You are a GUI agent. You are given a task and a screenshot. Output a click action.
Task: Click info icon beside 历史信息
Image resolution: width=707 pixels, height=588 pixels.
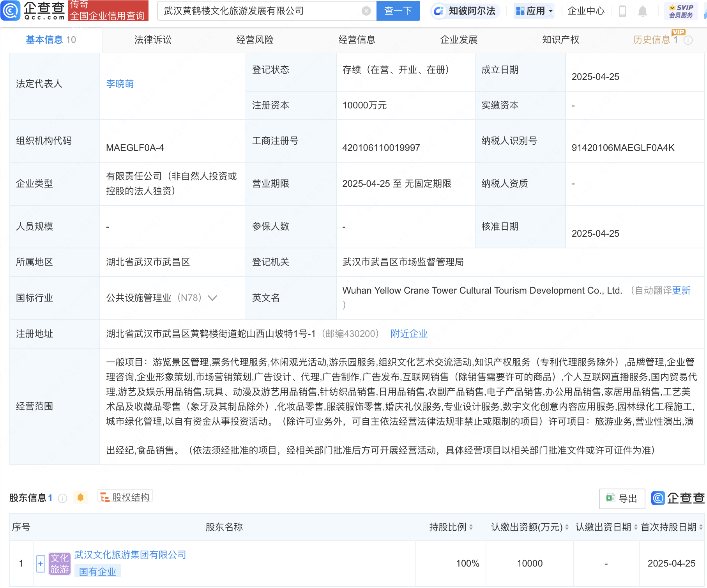(x=688, y=40)
